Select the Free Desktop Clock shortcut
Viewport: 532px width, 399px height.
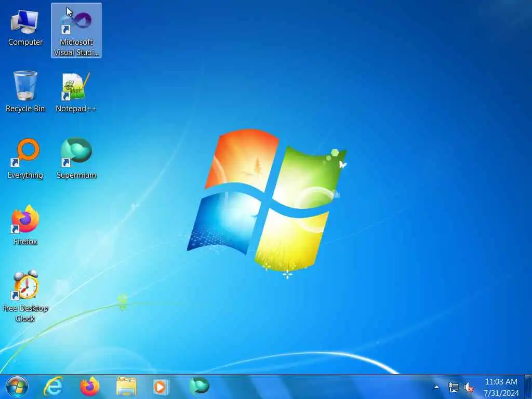[25, 296]
